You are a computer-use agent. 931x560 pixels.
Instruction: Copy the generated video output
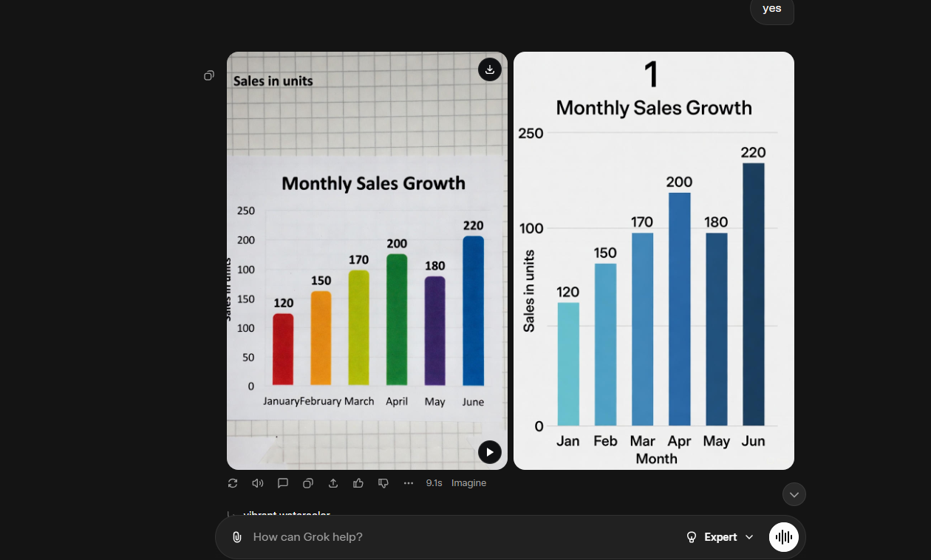coord(308,482)
